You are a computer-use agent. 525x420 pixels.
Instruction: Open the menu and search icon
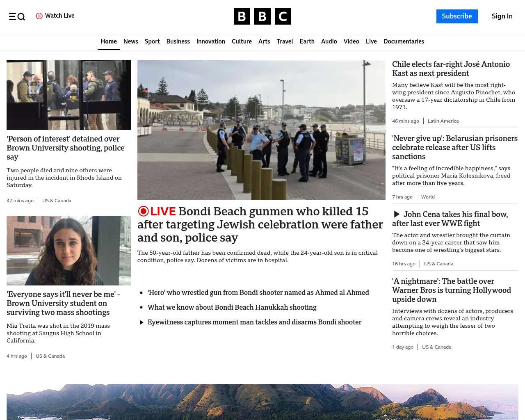(17, 16)
